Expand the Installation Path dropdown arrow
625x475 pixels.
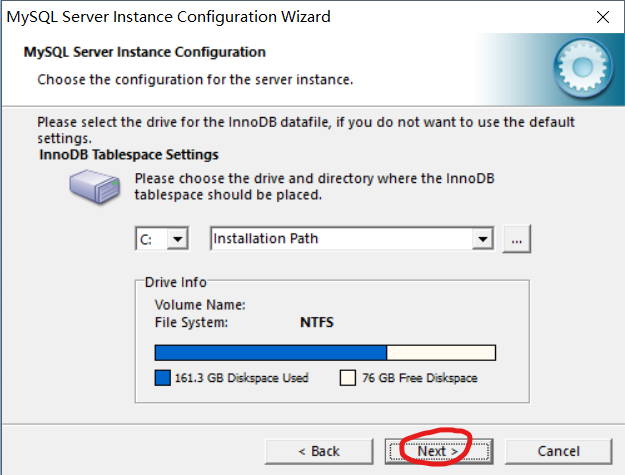pos(483,239)
